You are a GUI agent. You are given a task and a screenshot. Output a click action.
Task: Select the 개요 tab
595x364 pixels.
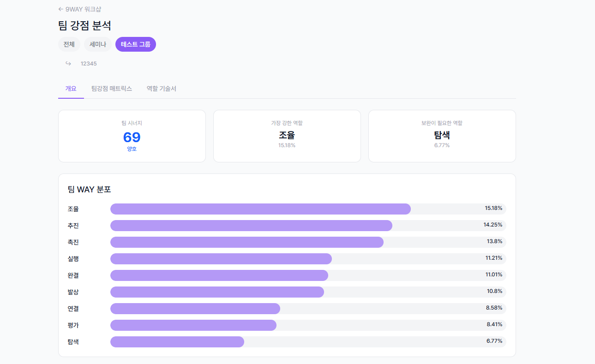pyautogui.click(x=71, y=89)
